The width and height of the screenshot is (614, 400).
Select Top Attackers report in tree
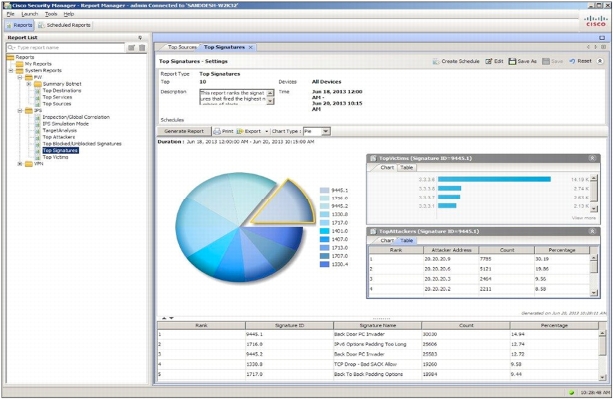coord(59,137)
